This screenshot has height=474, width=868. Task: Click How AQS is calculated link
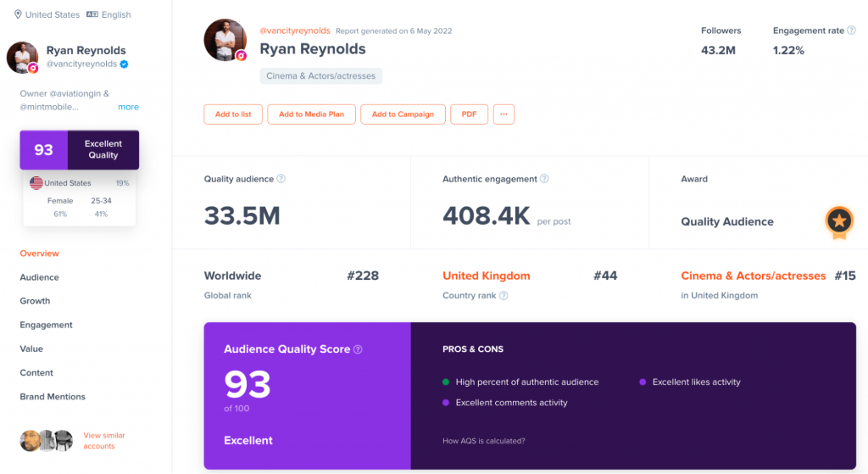coord(484,441)
